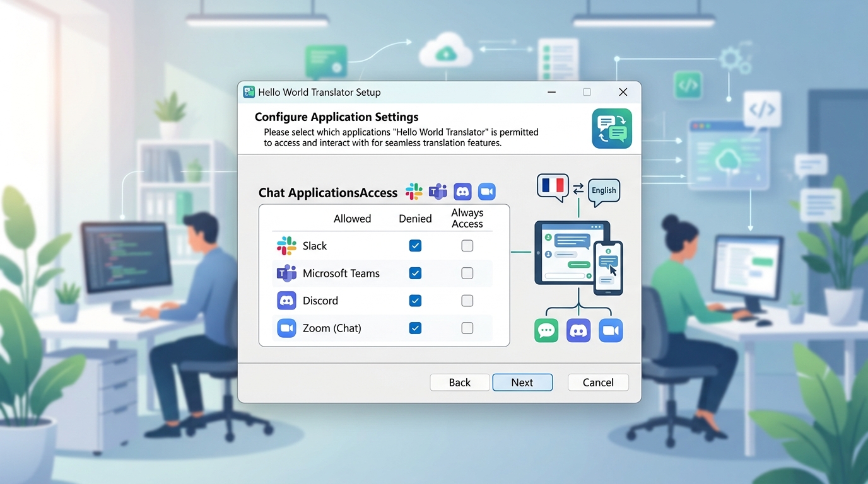The height and width of the screenshot is (484, 868).
Task: Click the Zoom camera icon under the devices illustration
Action: [611, 330]
